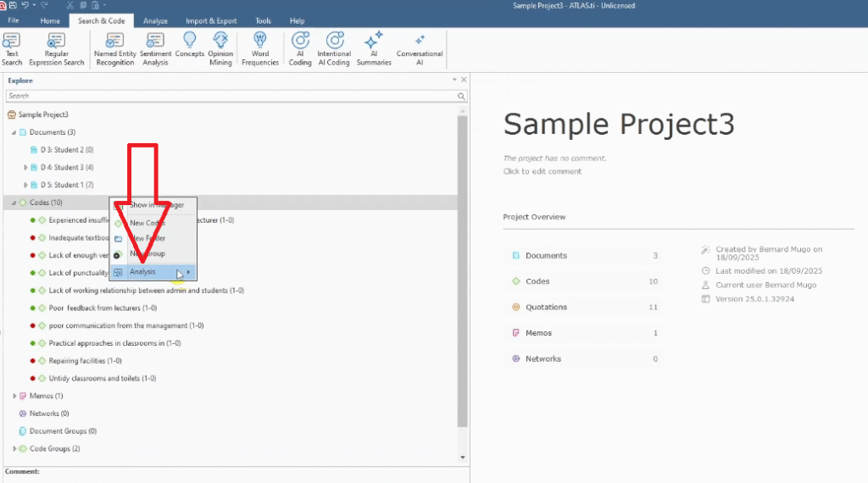Expand the Memos tree node

point(14,396)
